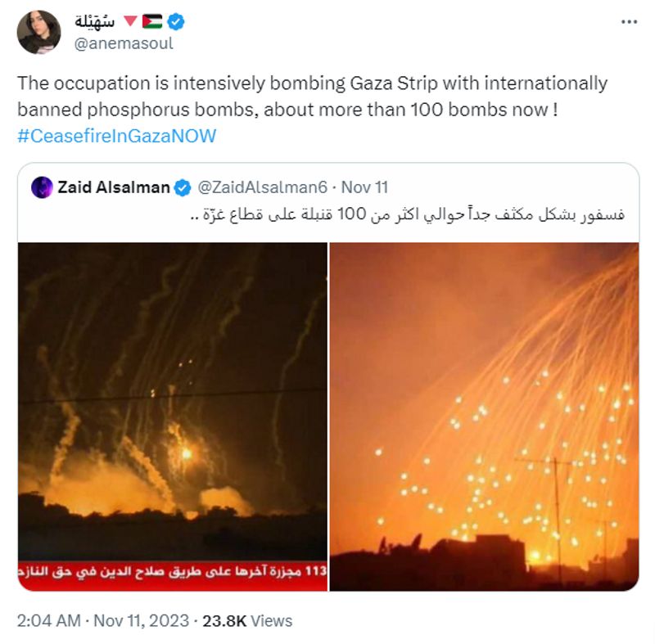Screen dimensions: 655x644
Task: Open the 2:04 AM · Nov 11, 2023 timestamp
Action: [103, 620]
